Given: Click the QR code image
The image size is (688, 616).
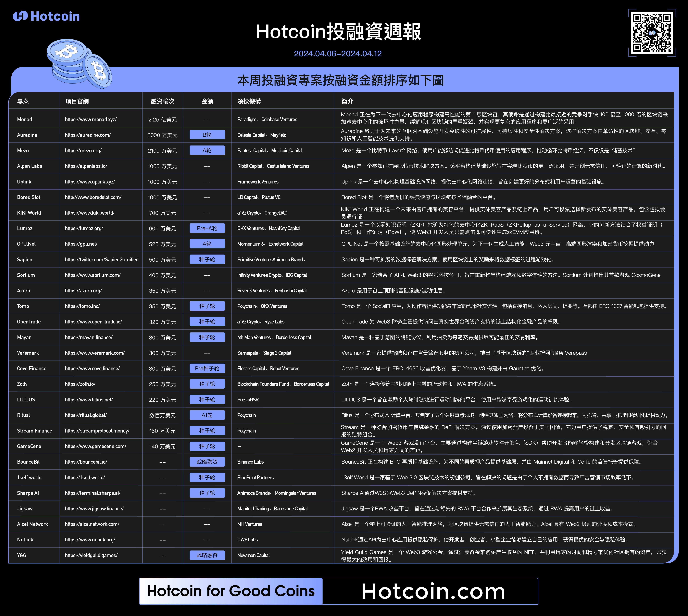Looking at the screenshot, I should tap(652, 33).
